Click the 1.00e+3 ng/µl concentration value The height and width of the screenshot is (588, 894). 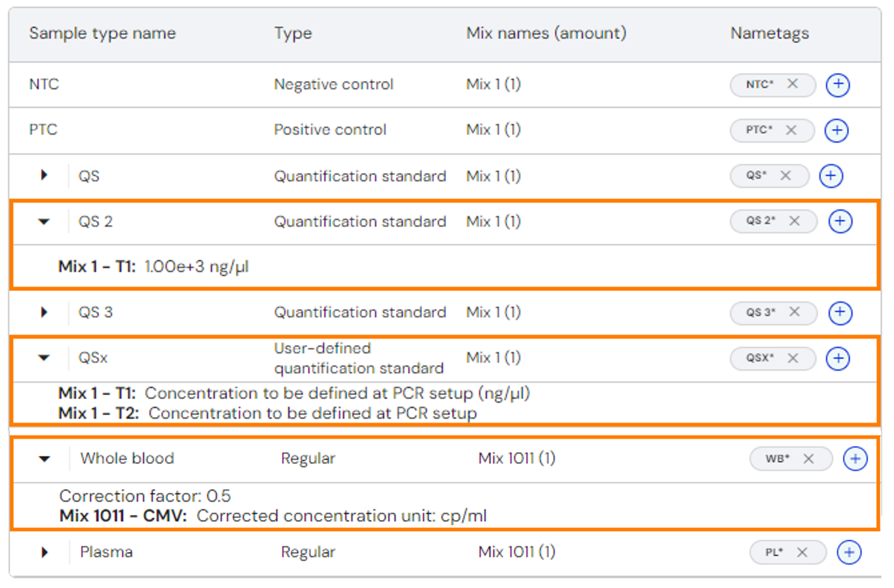pyautogui.click(x=196, y=267)
